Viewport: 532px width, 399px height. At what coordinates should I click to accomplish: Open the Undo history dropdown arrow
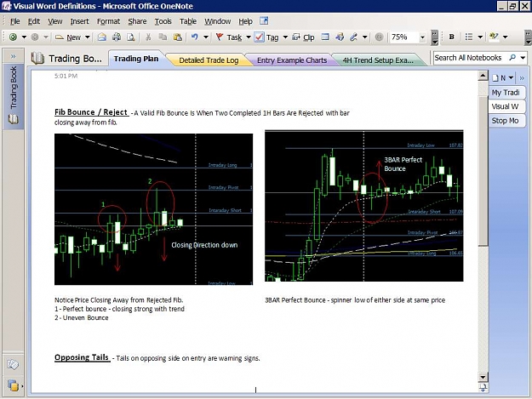[x=206, y=37]
